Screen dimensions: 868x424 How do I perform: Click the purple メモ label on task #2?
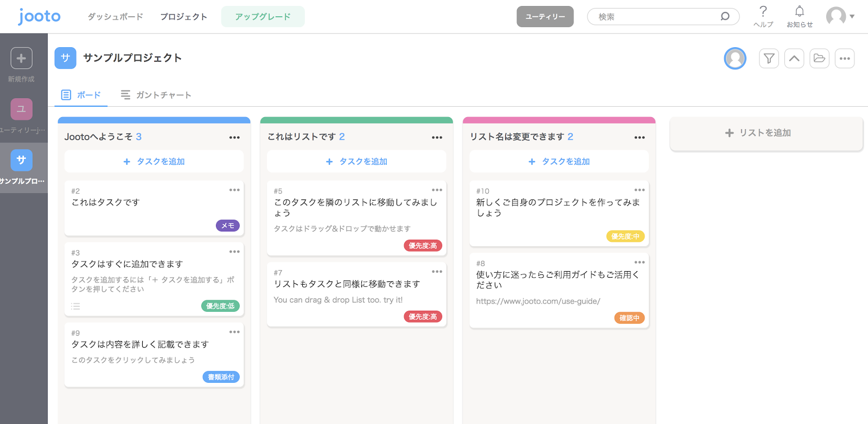228,226
